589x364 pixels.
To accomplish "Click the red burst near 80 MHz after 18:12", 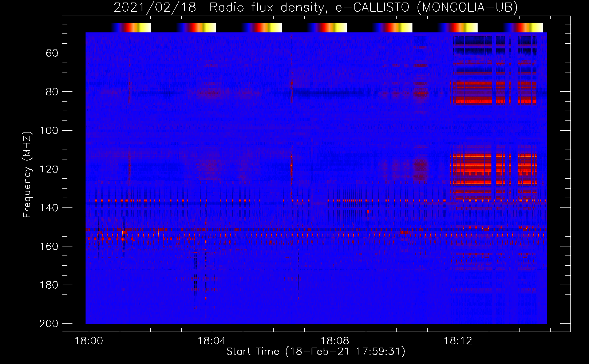I will (x=494, y=92).
